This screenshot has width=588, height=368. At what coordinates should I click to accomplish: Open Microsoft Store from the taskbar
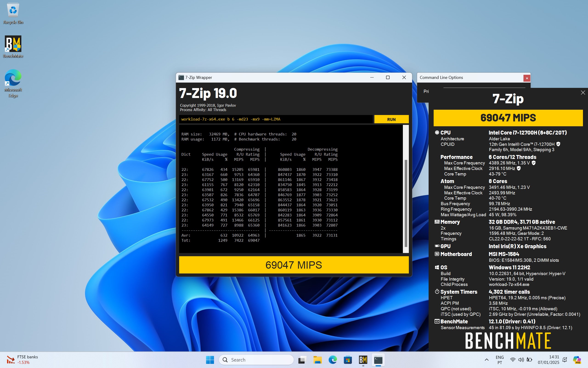[348, 360]
